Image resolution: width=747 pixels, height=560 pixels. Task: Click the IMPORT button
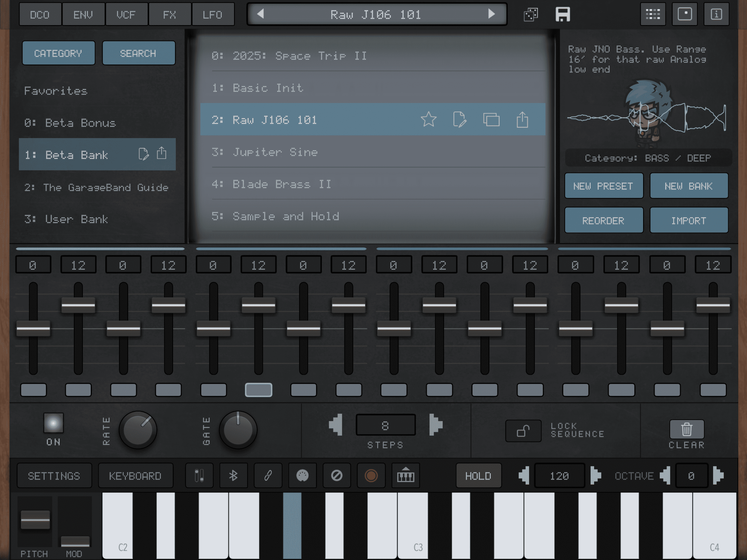(x=689, y=220)
